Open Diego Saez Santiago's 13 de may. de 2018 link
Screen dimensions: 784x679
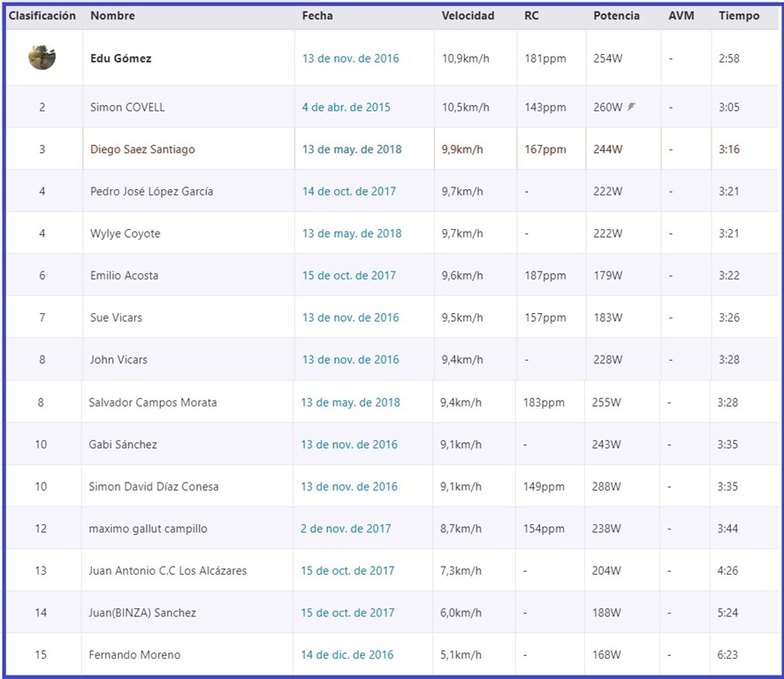(352, 149)
